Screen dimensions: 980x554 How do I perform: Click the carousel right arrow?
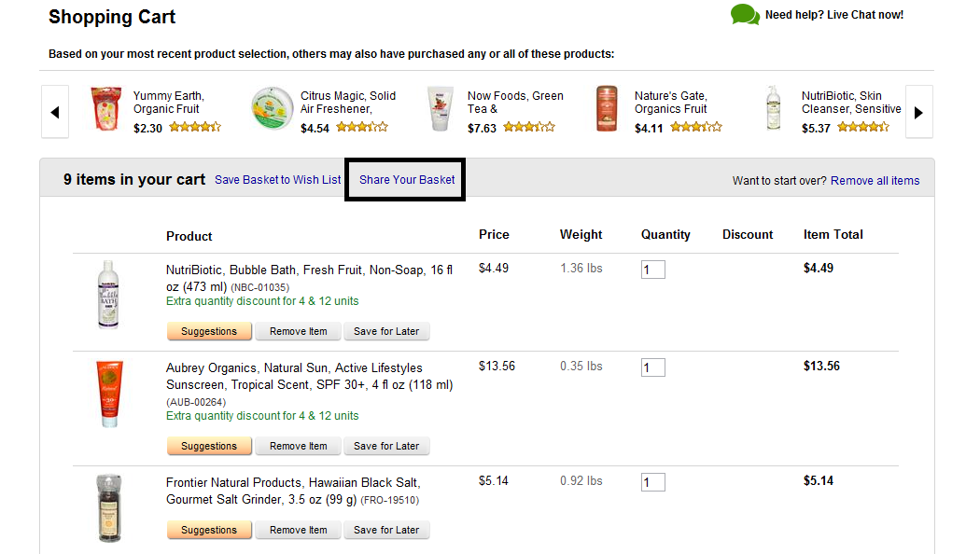pos(918,112)
